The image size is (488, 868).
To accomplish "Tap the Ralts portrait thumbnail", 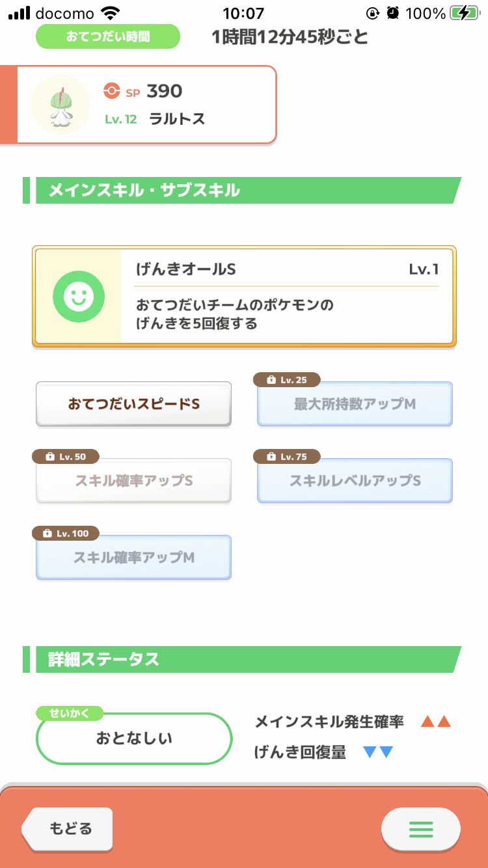I will (60, 104).
